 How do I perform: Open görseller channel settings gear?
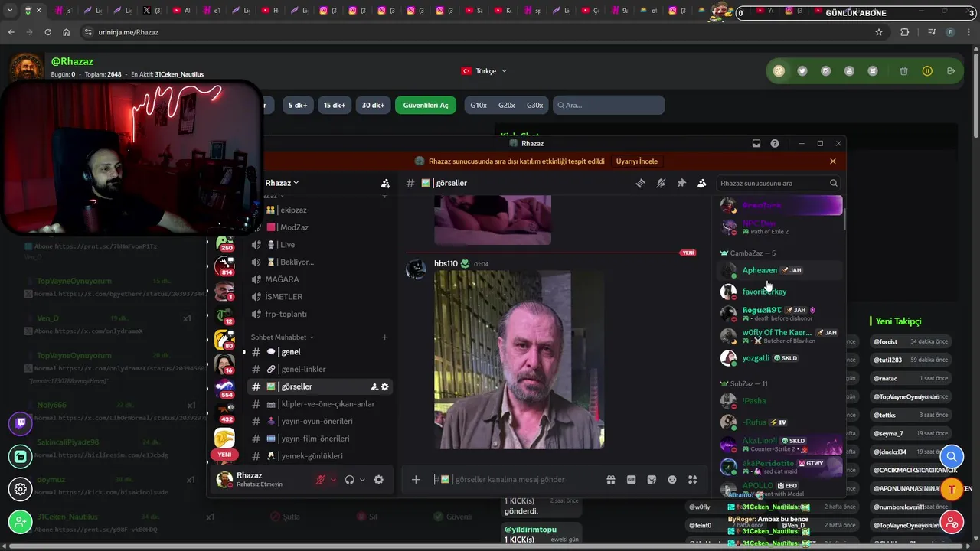(x=385, y=387)
